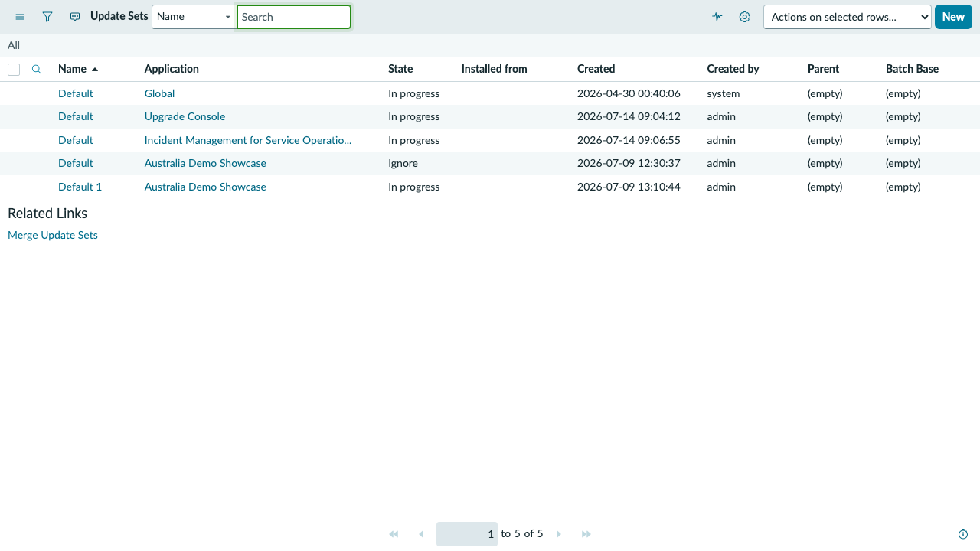Open Default update set with Ignore state
This screenshot has width=980, height=551.
76,163
